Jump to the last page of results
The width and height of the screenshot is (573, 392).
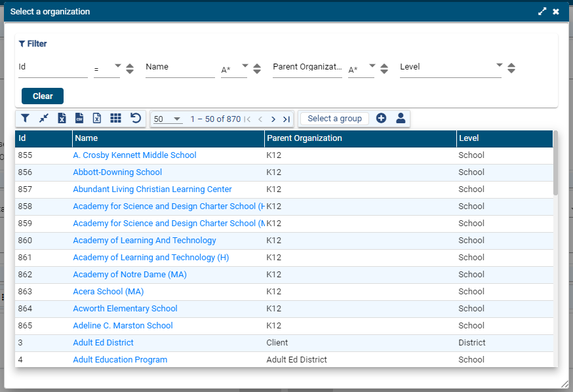(x=286, y=119)
